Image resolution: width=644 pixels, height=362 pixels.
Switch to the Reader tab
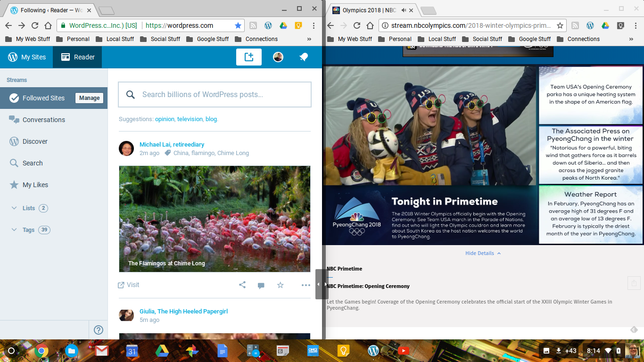(78, 57)
